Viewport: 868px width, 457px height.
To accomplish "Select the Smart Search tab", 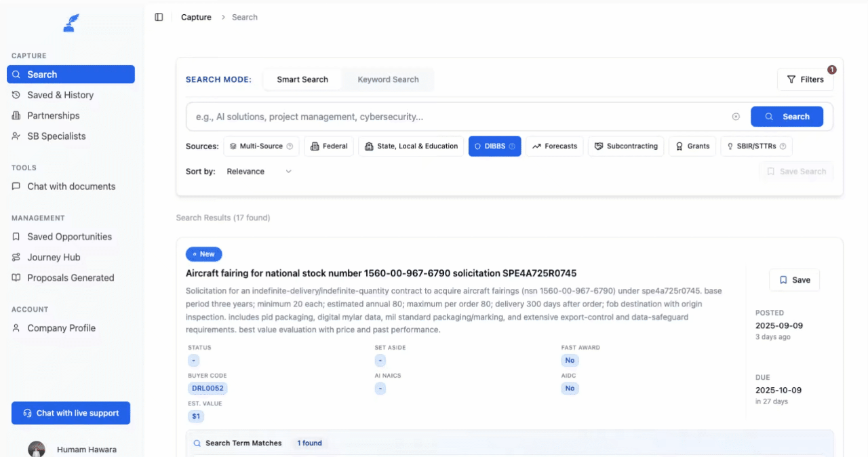I will click(302, 79).
